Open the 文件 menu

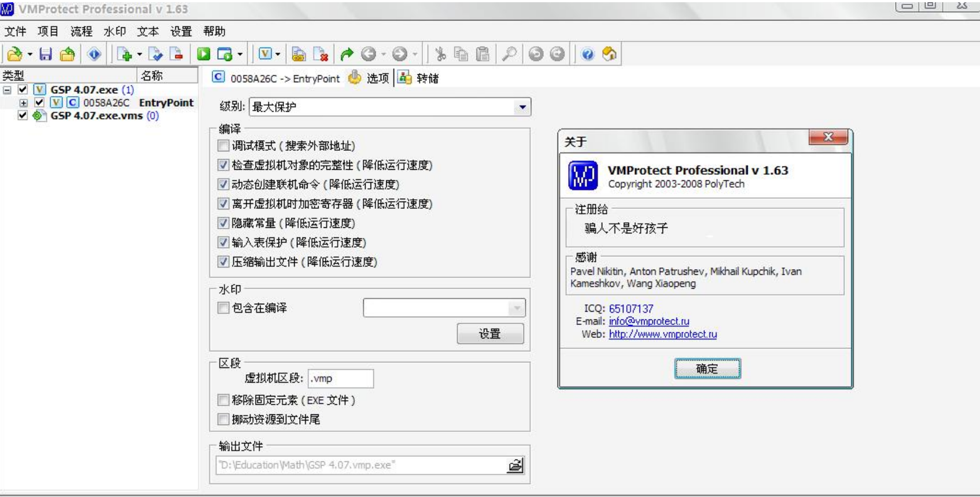coord(16,31)
